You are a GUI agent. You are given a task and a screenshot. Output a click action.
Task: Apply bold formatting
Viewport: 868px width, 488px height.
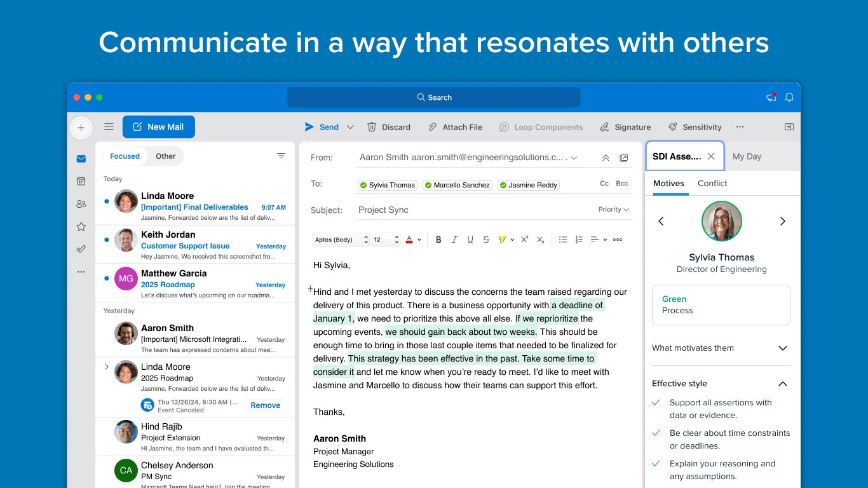438,240
